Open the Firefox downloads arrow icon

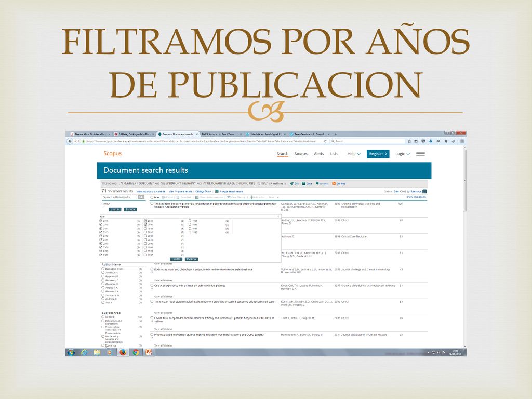click(431, 141)
